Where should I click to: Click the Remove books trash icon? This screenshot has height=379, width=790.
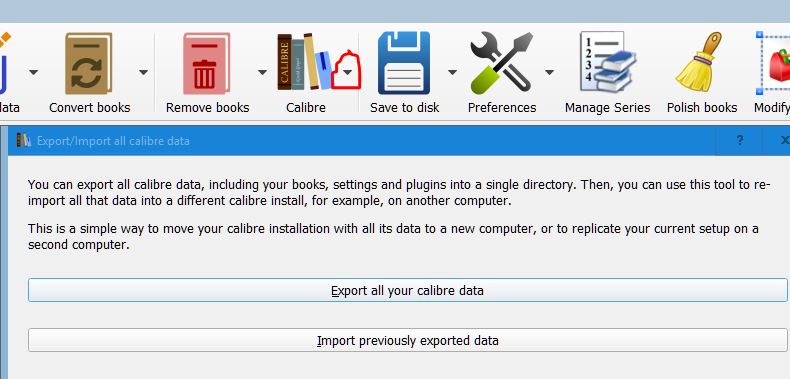pos(207,64)
